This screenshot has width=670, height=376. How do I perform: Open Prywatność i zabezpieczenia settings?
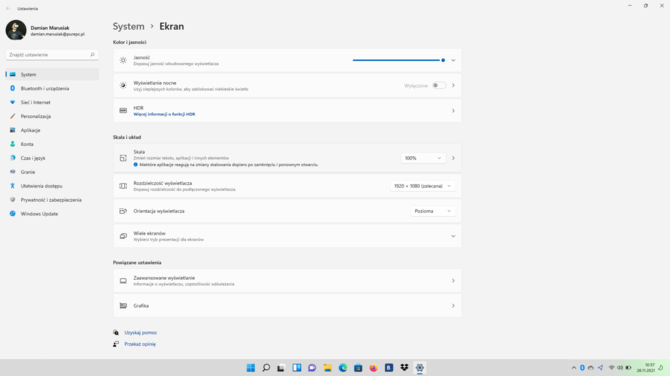(x=52, y=200)
